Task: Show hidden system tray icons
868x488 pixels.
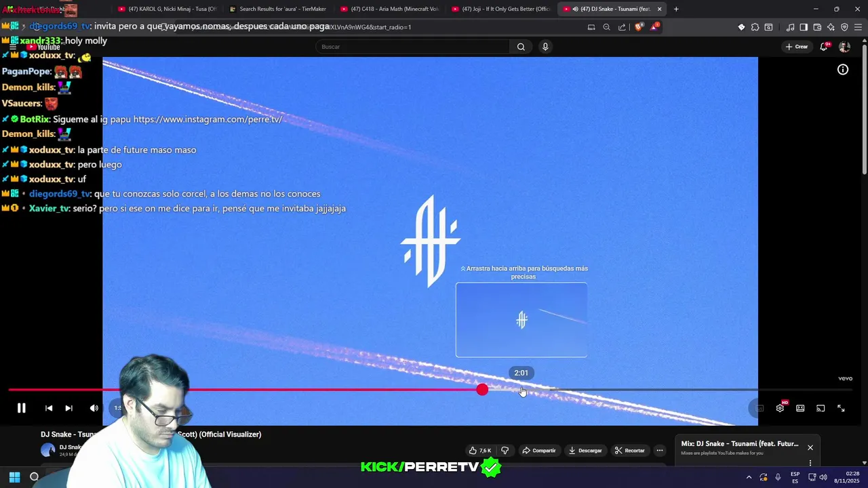Action: click(749, 477)
